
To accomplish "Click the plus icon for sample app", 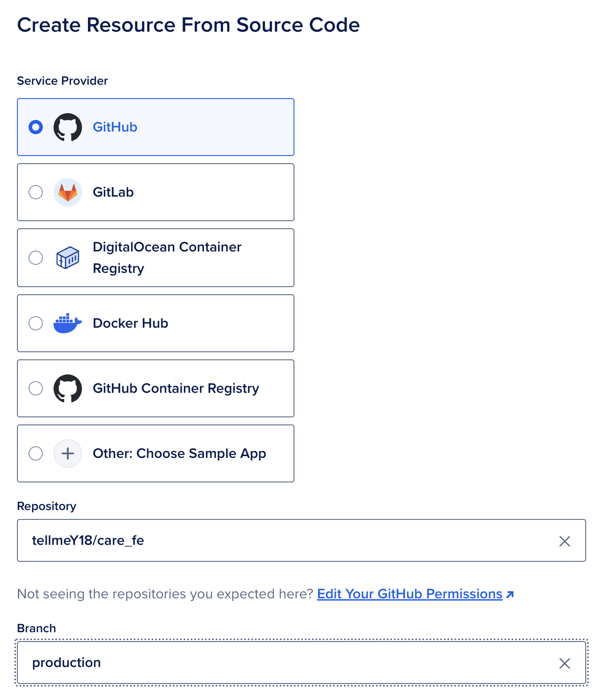I will point(68,453).
